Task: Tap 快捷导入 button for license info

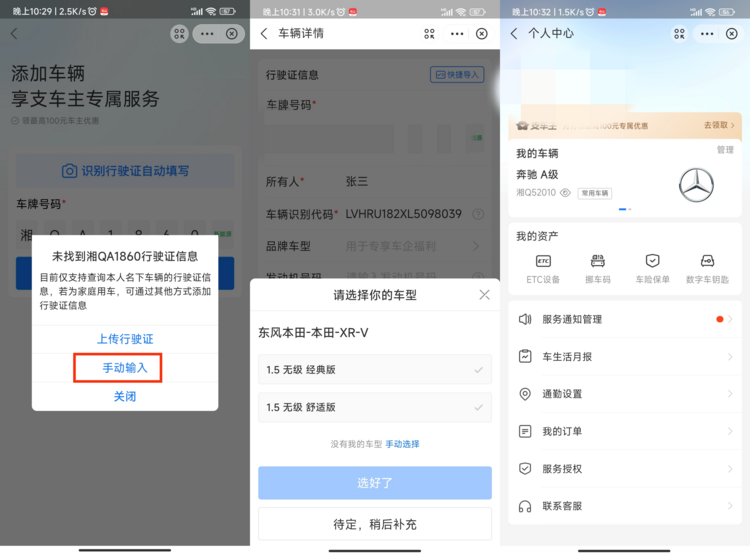Action: click(457, 75)
